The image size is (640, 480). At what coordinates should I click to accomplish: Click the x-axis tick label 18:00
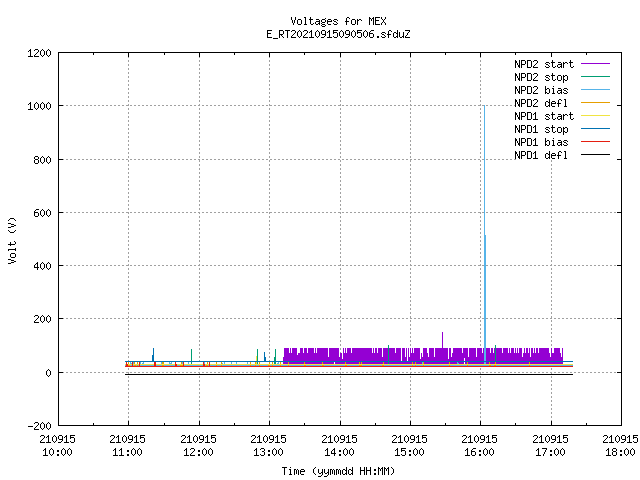[620, 452]
